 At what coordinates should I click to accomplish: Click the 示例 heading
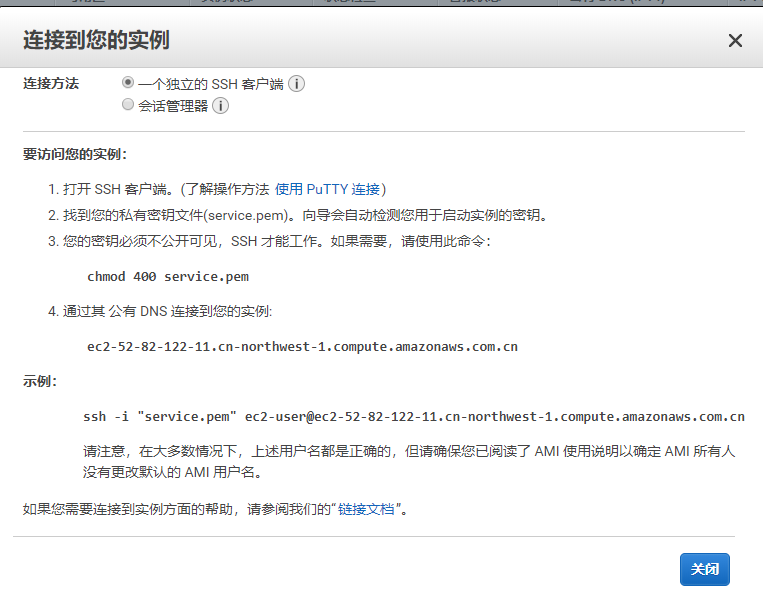(40, 381)
